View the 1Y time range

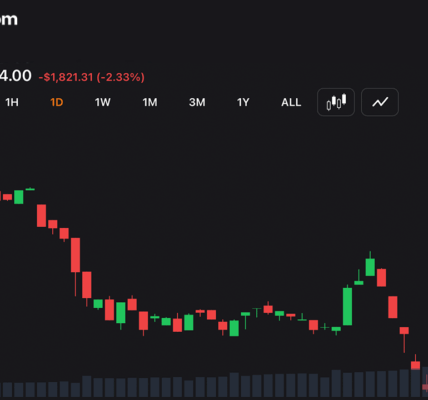[243, 102]
